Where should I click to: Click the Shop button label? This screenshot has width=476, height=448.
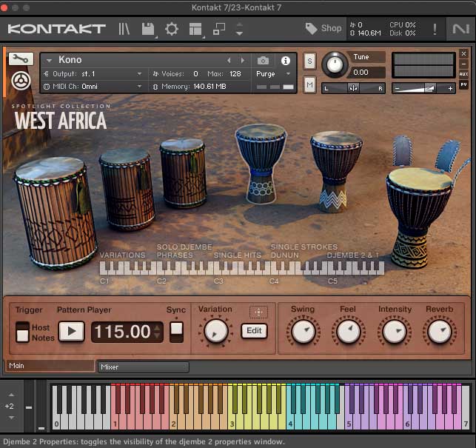(331, 28)
